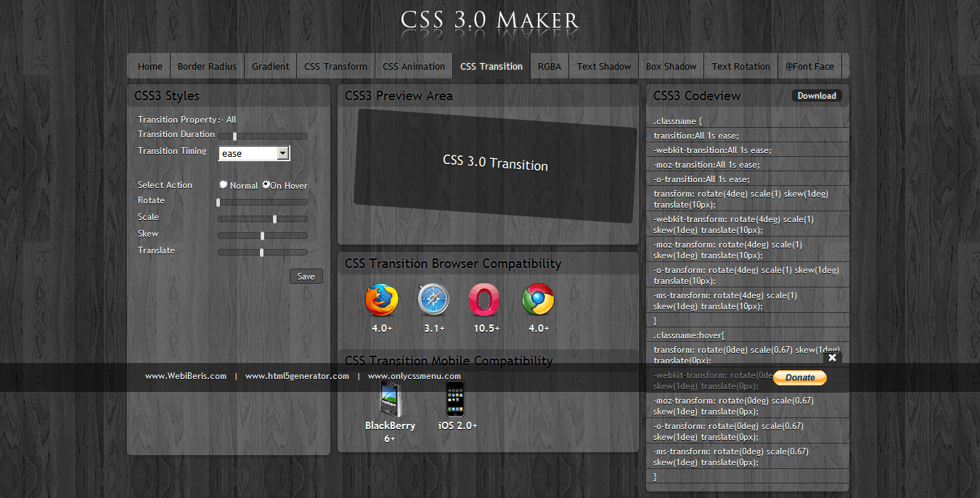This screenshot has width=980, height=498.
Task: Click the Opera '10.5+' version text
Action: pos(486,328)
